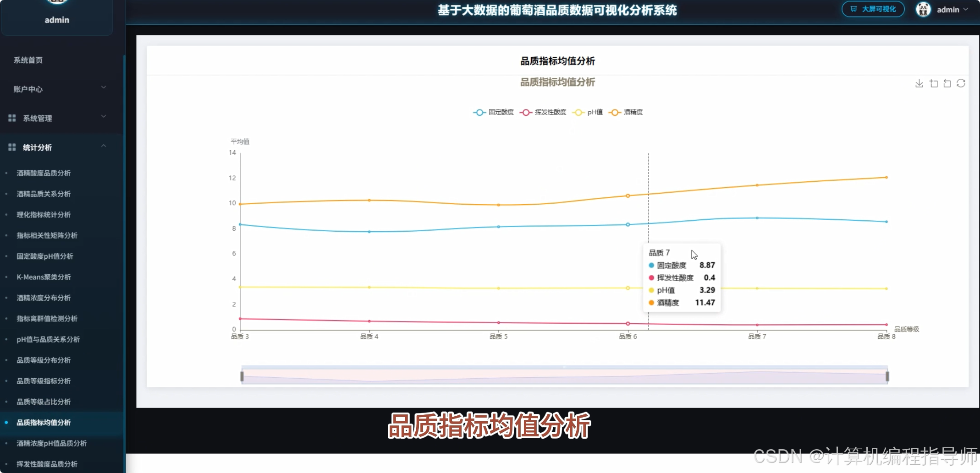
Task: Activate the chart area zoom tool icon
Action: (933, 83)
